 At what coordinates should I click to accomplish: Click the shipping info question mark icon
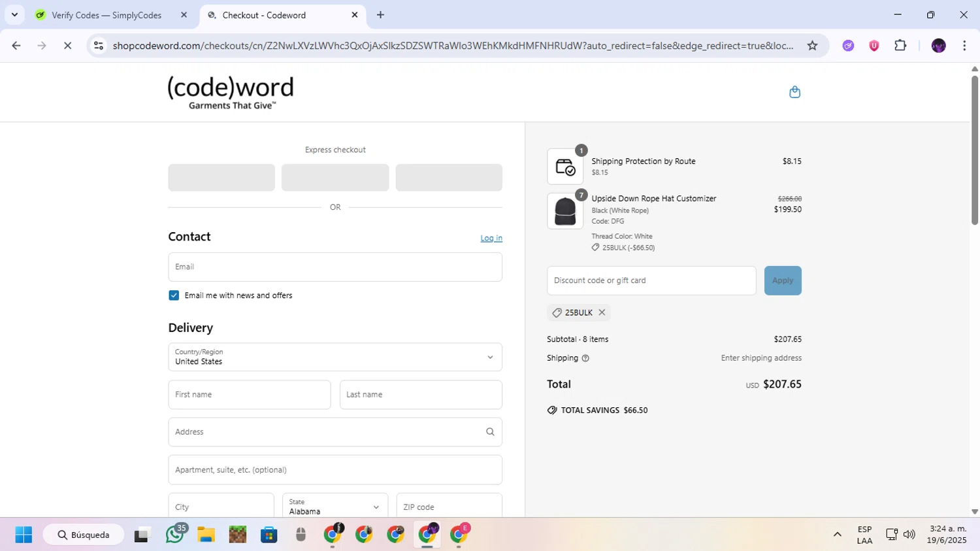585,358
